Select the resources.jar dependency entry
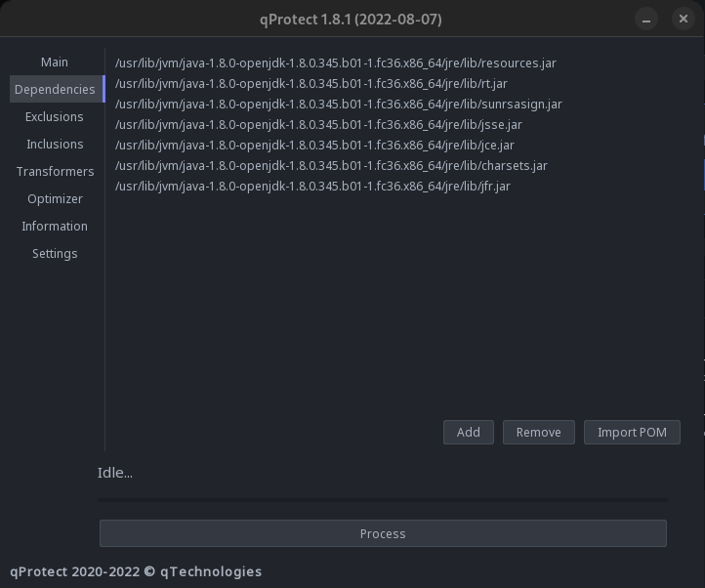Screen dimensions: 705x588 point(335,63)
